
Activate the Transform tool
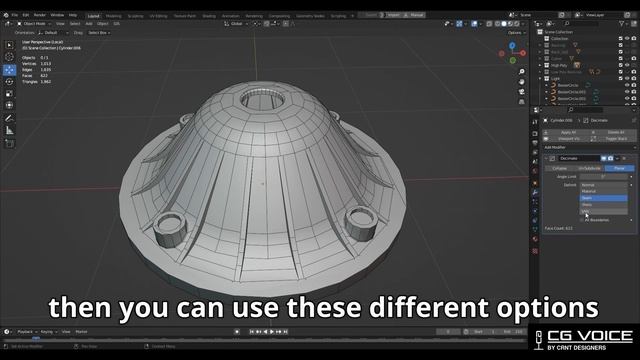[9, 105]
